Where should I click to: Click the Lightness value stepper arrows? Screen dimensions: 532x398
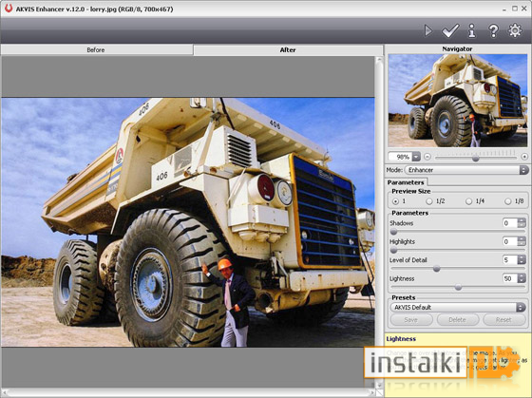coord(522,278)
